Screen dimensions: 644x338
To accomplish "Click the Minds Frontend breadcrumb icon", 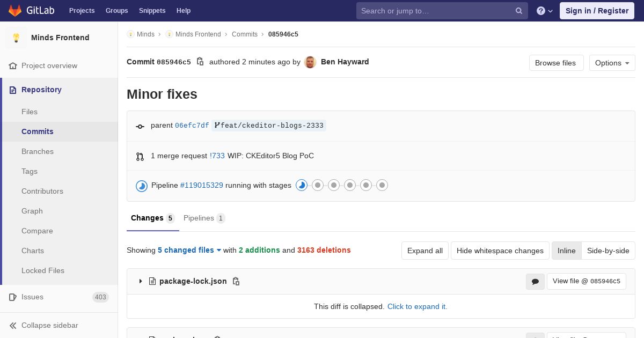I will click(x=169, y=34).
